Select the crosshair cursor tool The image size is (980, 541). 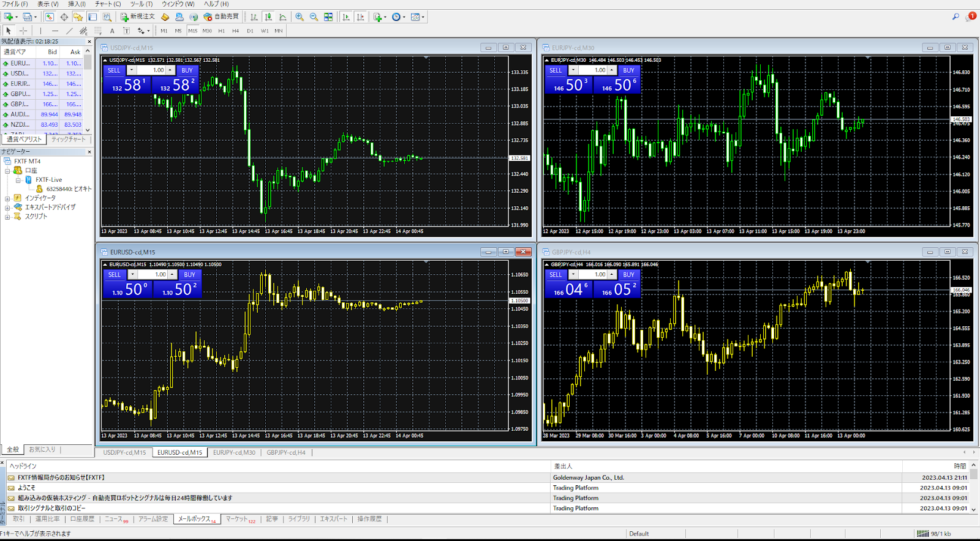click(23, 31)
